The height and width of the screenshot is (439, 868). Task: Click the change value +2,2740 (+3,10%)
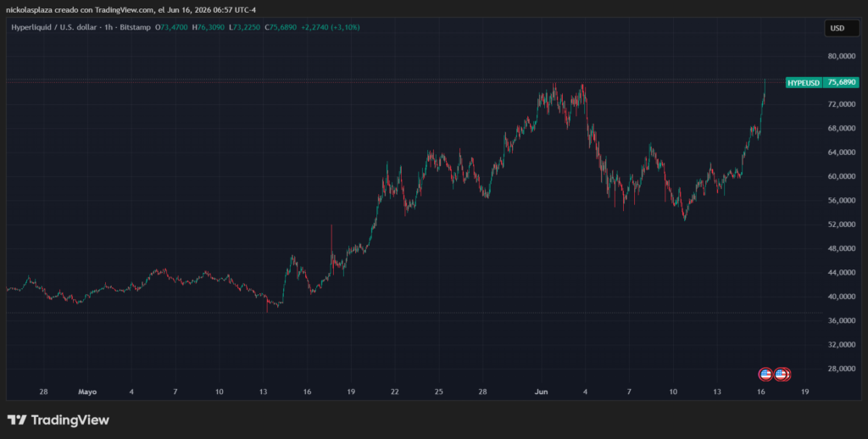point(330,27)
